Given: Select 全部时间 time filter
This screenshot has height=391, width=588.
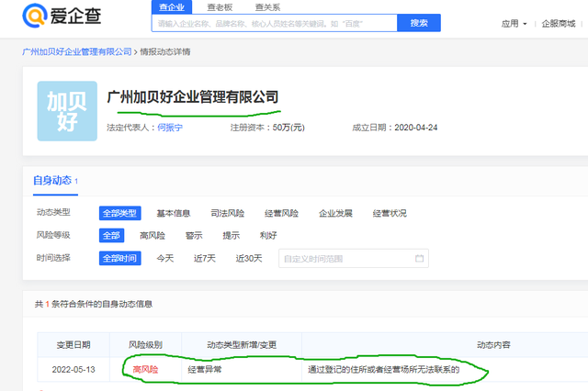Looking at the screenshot, I should 120,258.
